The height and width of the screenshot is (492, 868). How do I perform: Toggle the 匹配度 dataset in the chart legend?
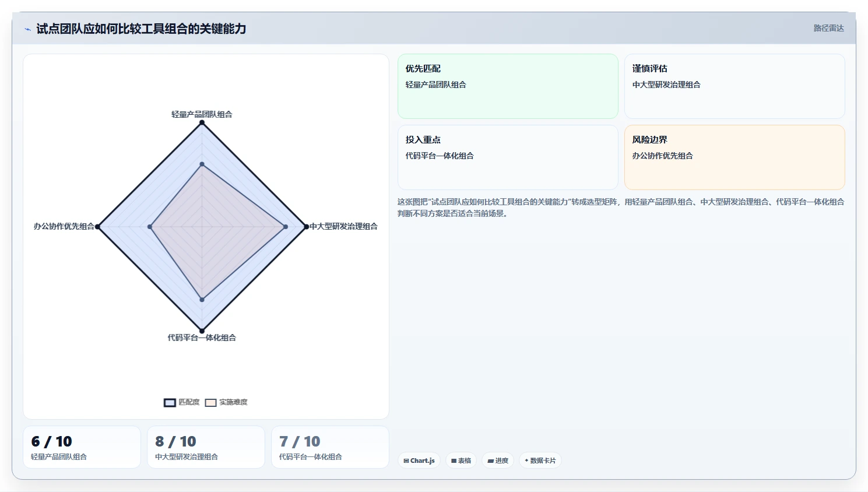click(x=182, y=402)
